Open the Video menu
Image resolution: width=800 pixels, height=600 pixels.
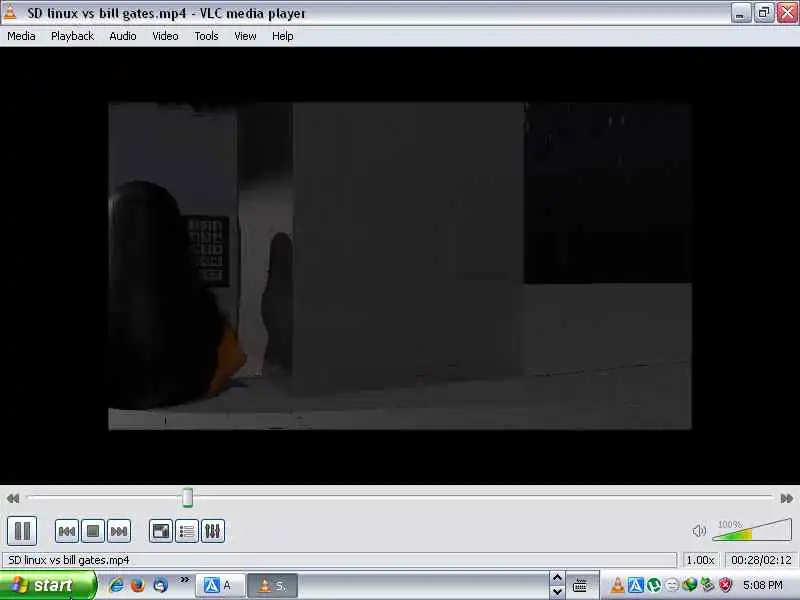click(165, 36)
